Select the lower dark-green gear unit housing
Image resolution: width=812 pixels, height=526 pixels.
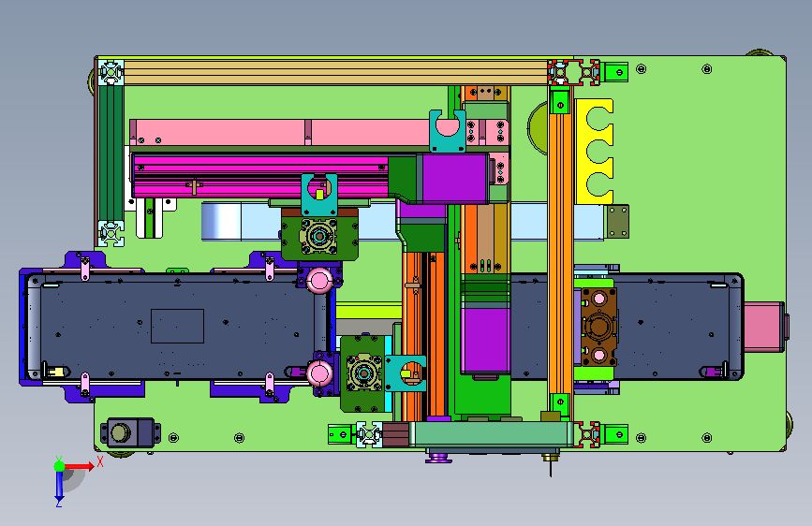(x=363, y=373)
